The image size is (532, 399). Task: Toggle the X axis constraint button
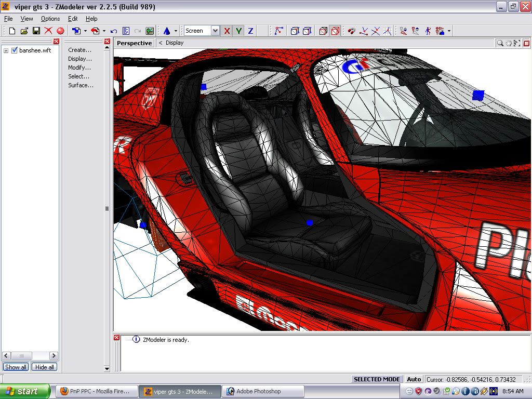click(x=227, y=31)
